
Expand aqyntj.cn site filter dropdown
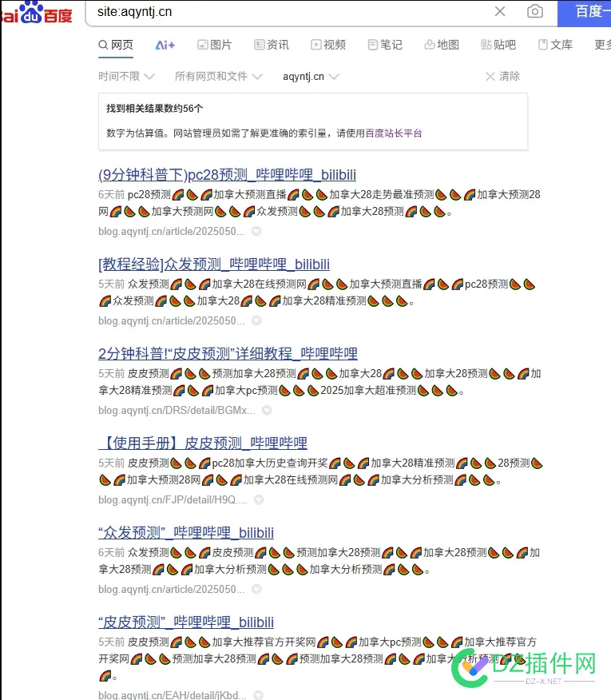pyautogui.click(x=311, y=77)
